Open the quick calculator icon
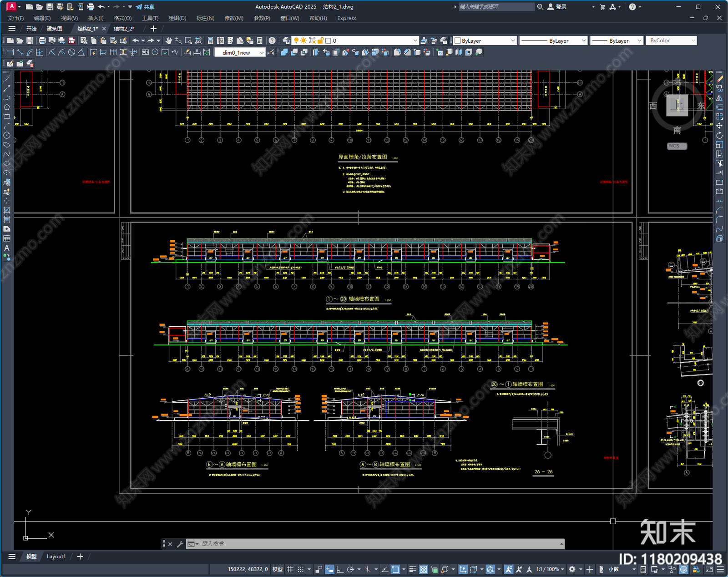Image resolution: width=728 pixels, height=577 pixels. [260, 40]
